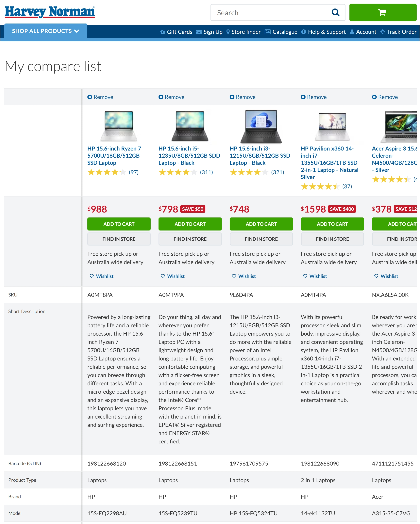Select Account in the navigation bar
Screen dimensions: 420x524
coord(366,32)
